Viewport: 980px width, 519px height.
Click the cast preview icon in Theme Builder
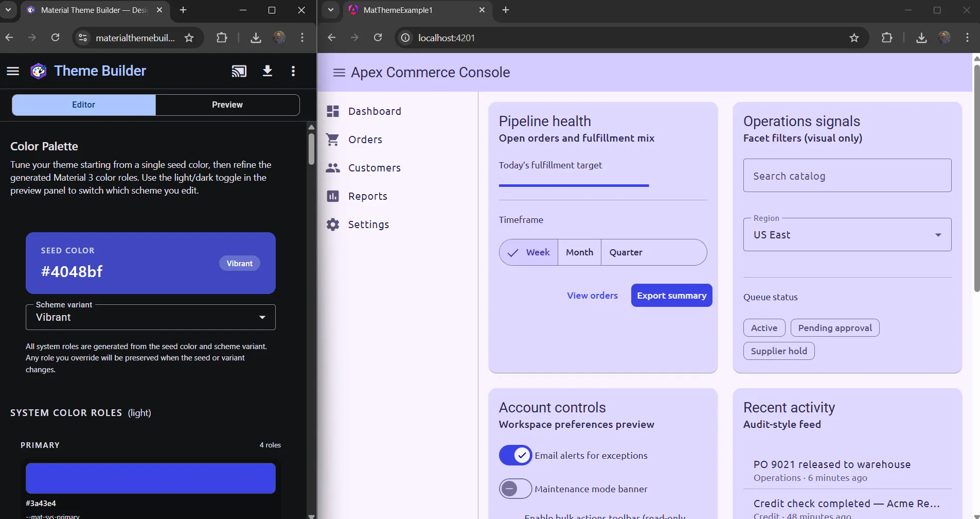[239, 71]
